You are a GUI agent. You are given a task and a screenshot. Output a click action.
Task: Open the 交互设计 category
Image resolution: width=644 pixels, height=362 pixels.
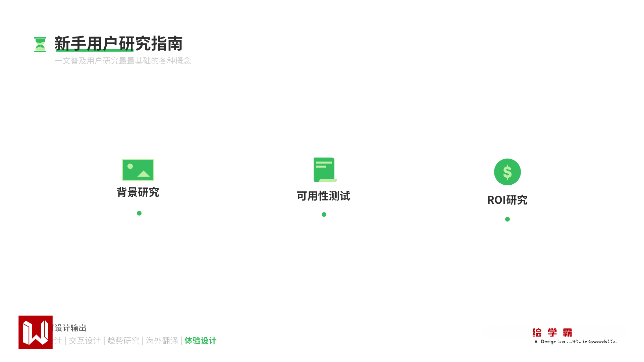pyautogui.click(x=85, y=341)
